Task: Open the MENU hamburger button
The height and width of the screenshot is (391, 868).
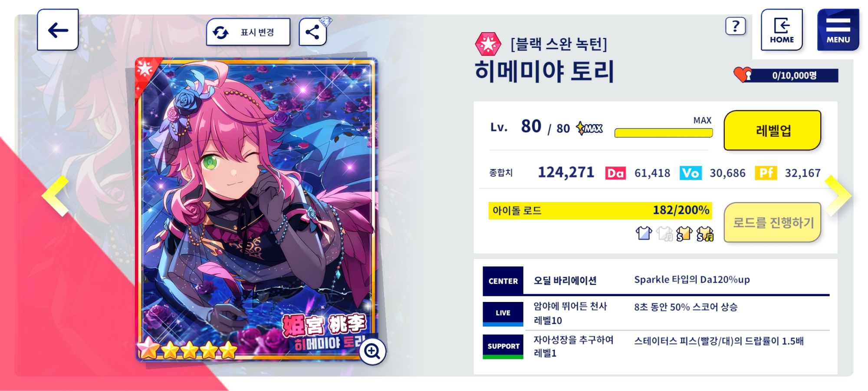Action: coord(838,30)
